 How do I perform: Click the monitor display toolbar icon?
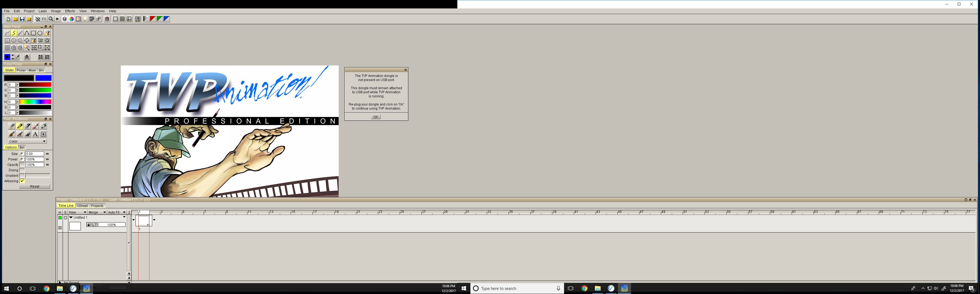coord(138,19)
